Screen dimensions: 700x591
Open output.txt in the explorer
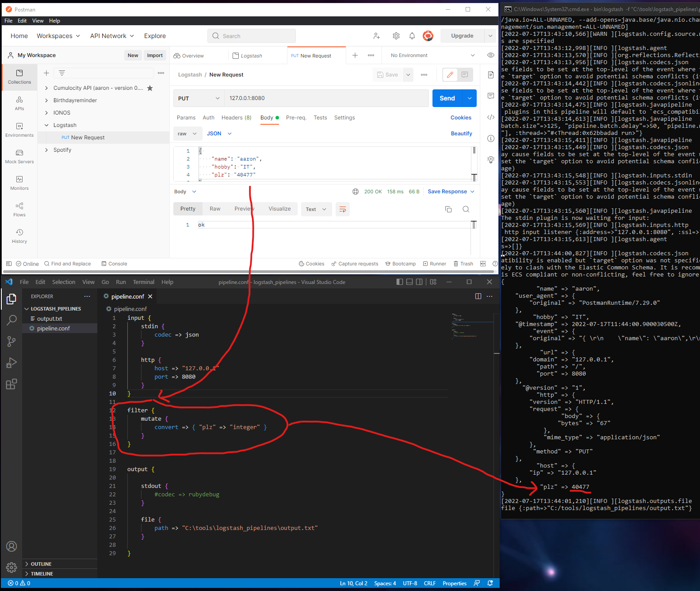pos(50,319)
